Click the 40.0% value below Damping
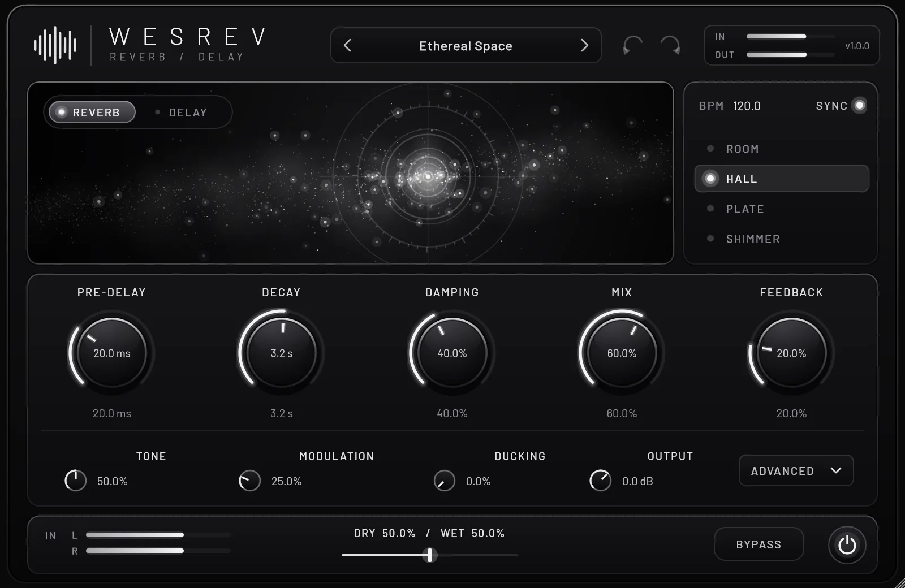 pyautogui.click(x=452, y=413)
